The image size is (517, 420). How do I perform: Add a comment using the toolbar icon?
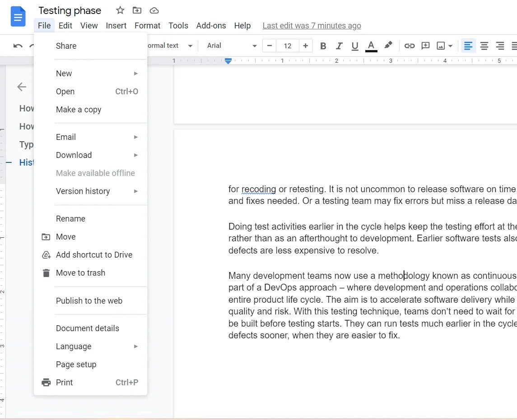425,46
